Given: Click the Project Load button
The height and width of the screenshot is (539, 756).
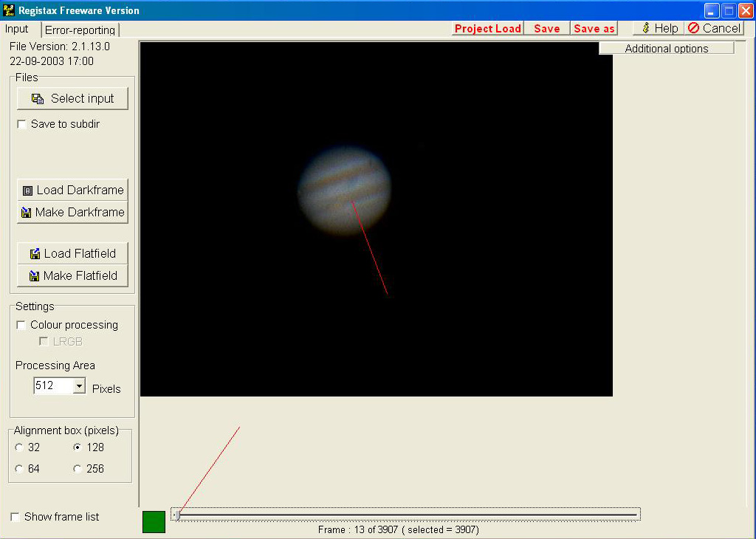Looking at the screenshot, I should click(x=487, y=29).
